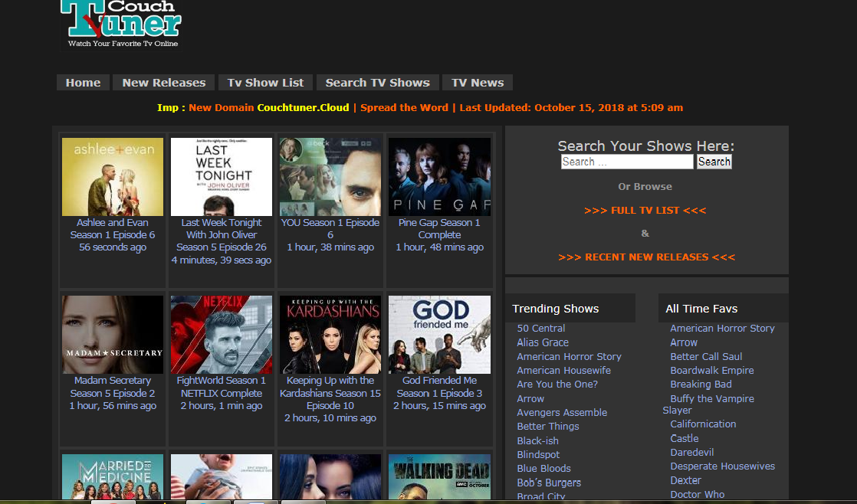Select Are You the One? link
This screenshot has height=504, width=857.
pyautogui.click(x=557, y=384)
